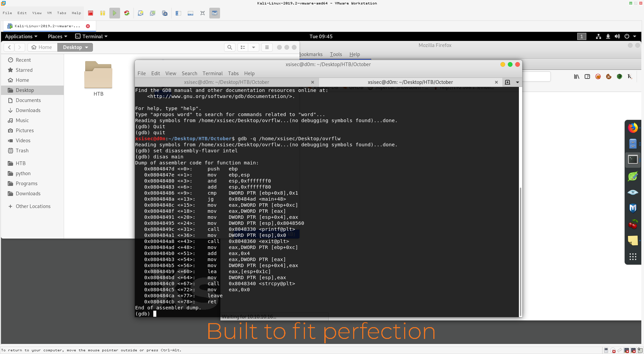Launch Metasploit from the dock
Screen dimensions: 644x354
point(633,208)
